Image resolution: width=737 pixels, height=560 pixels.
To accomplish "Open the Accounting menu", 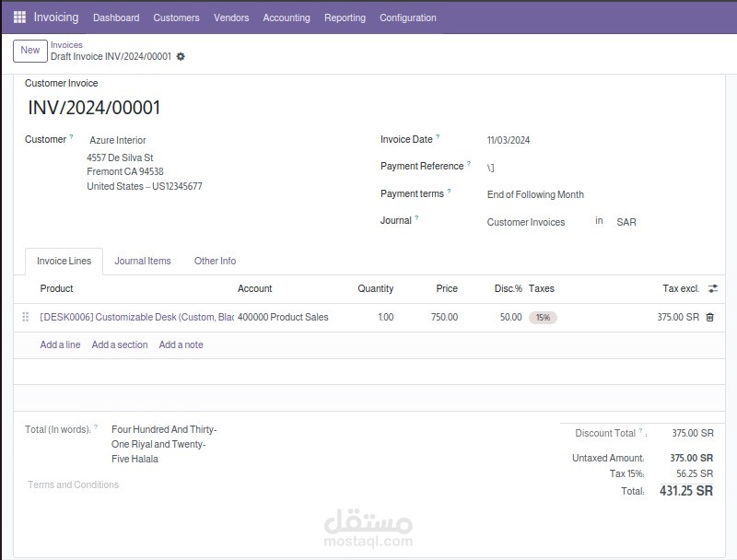I will point(287,17).
